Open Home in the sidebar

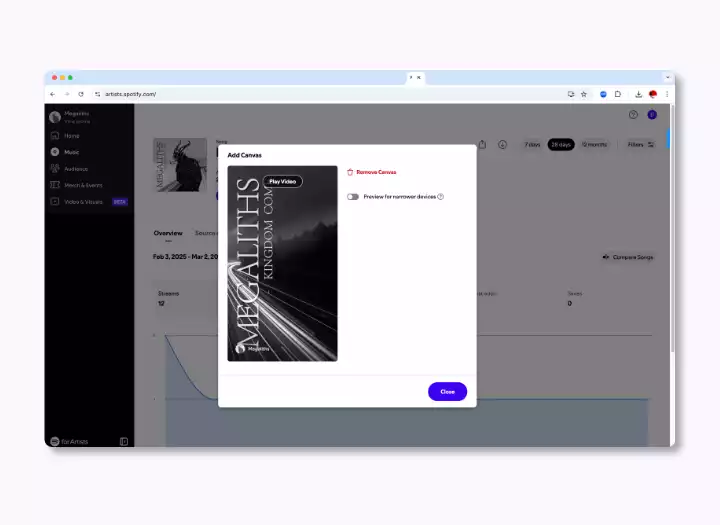coord(71,136)
